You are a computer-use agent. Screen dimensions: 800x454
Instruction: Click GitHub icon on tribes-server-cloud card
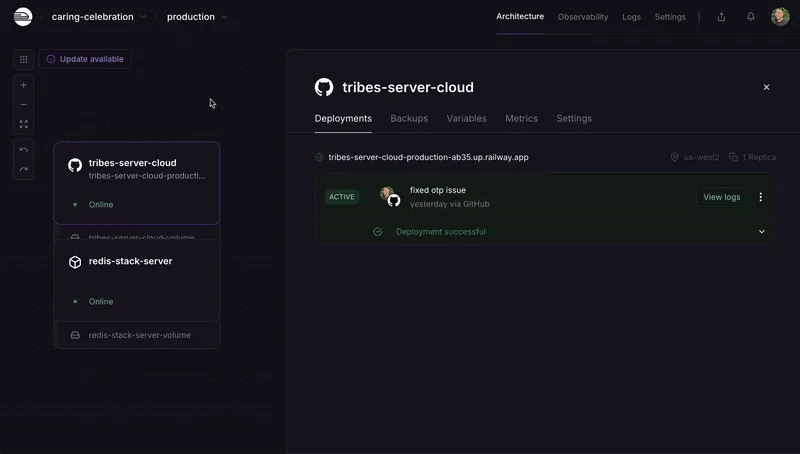[x=75, y=165]
